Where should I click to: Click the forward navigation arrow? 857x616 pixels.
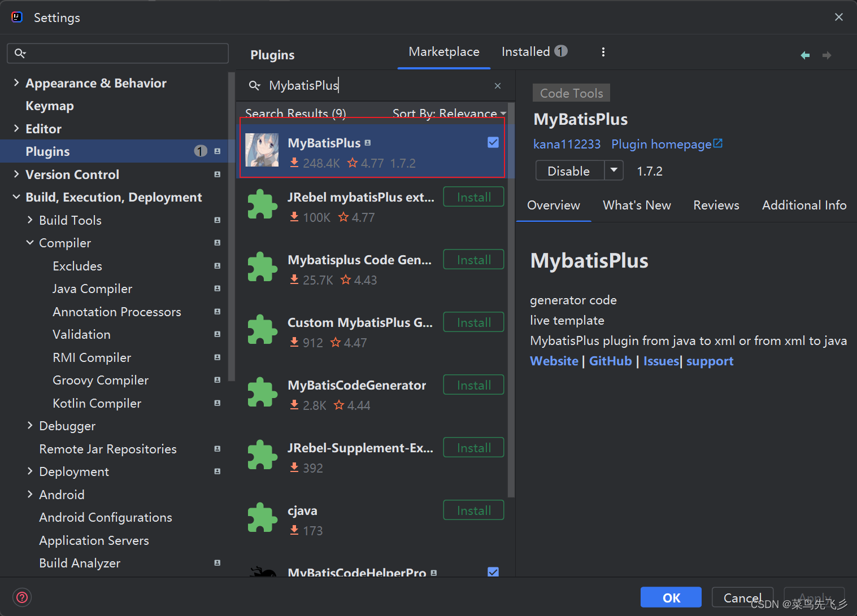pos(826,55)
